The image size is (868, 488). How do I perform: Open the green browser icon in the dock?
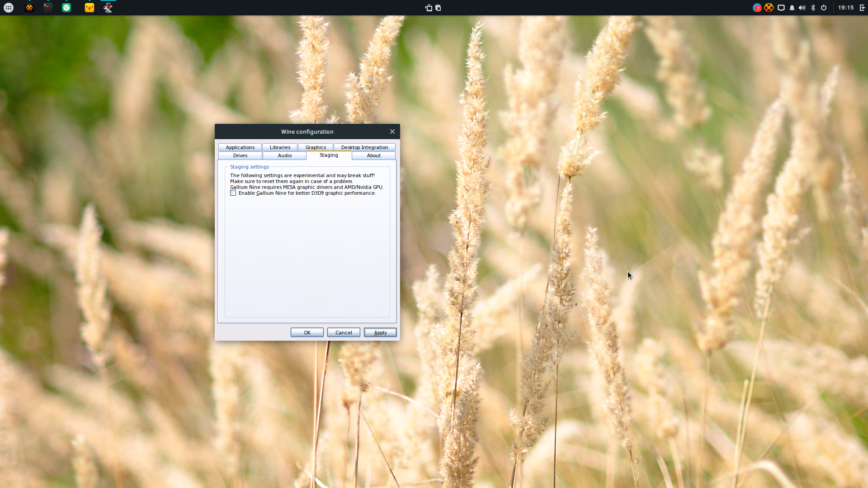[x=66, y=8]
